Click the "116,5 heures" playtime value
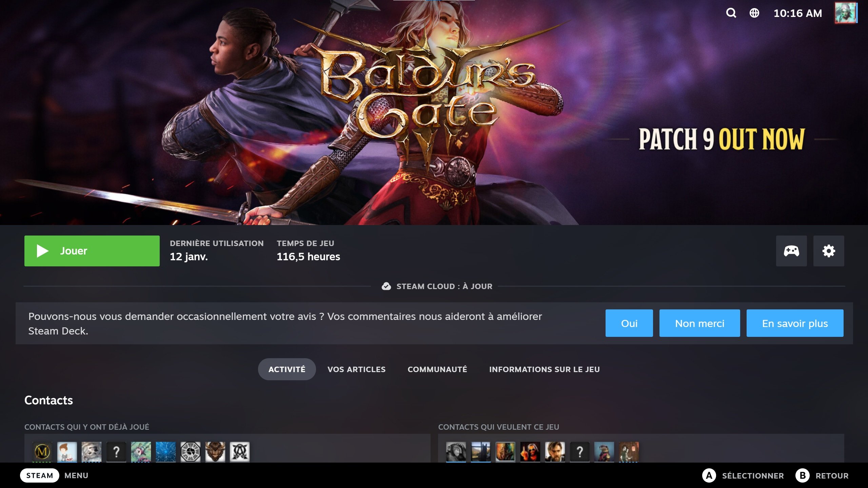This screenshot has height=488, width=868. click(x=308, y=257)
